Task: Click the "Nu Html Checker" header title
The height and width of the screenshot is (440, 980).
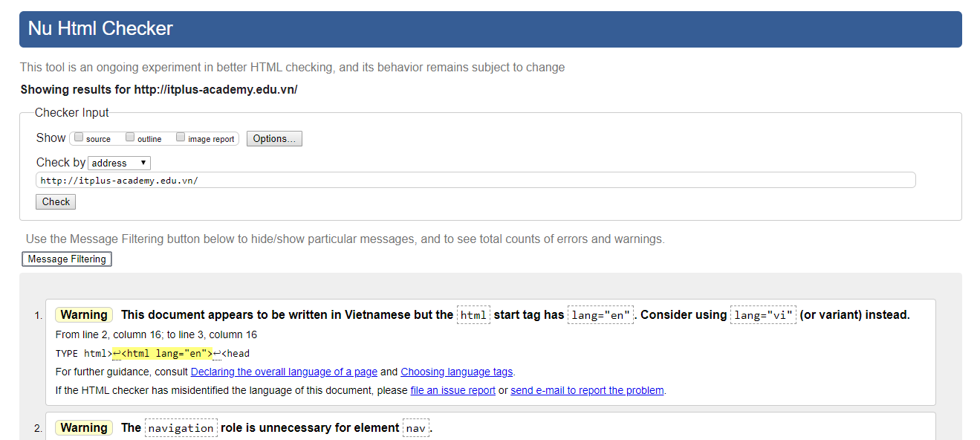Action: (x=100, y=29)
